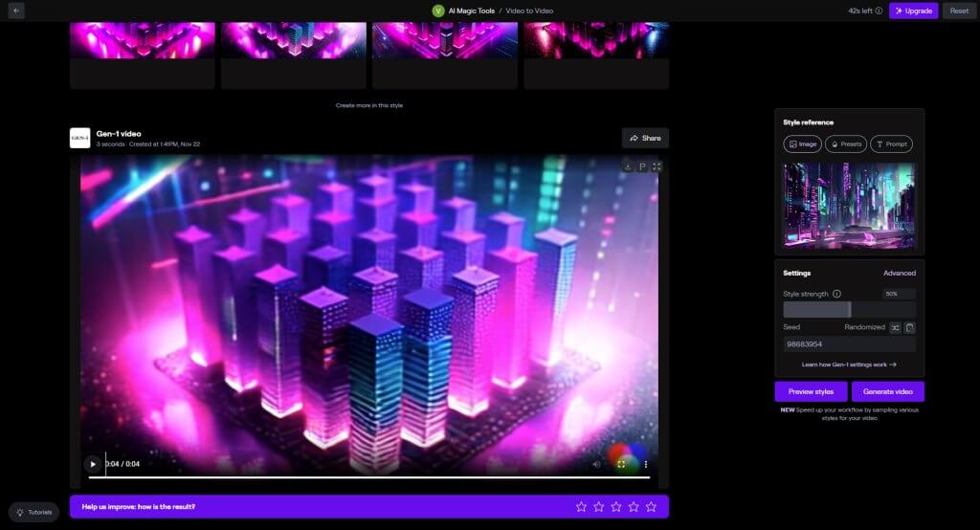The image size is (980, 530).
Task: Click the back arrow at top left
Action: click(16, 11)
